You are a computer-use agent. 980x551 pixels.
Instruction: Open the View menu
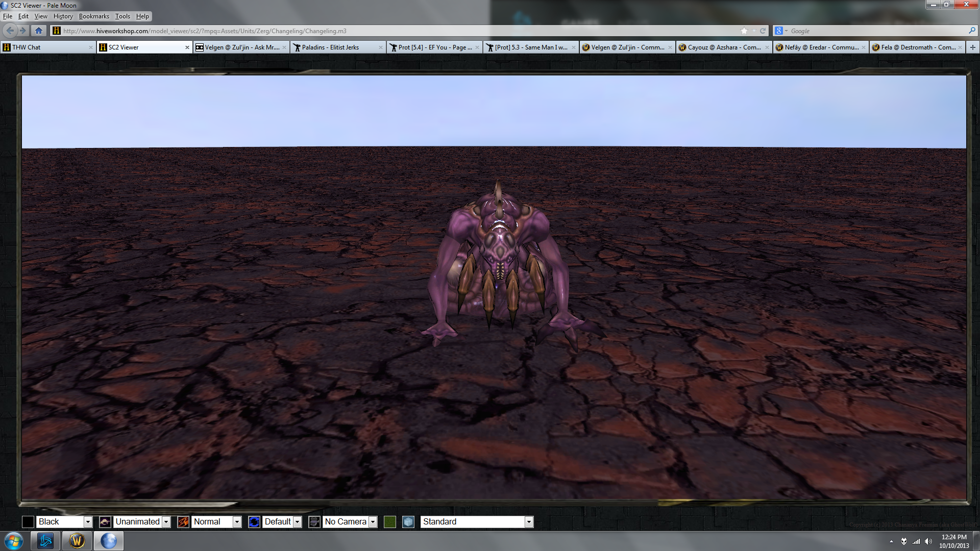[x=41, y=16]
